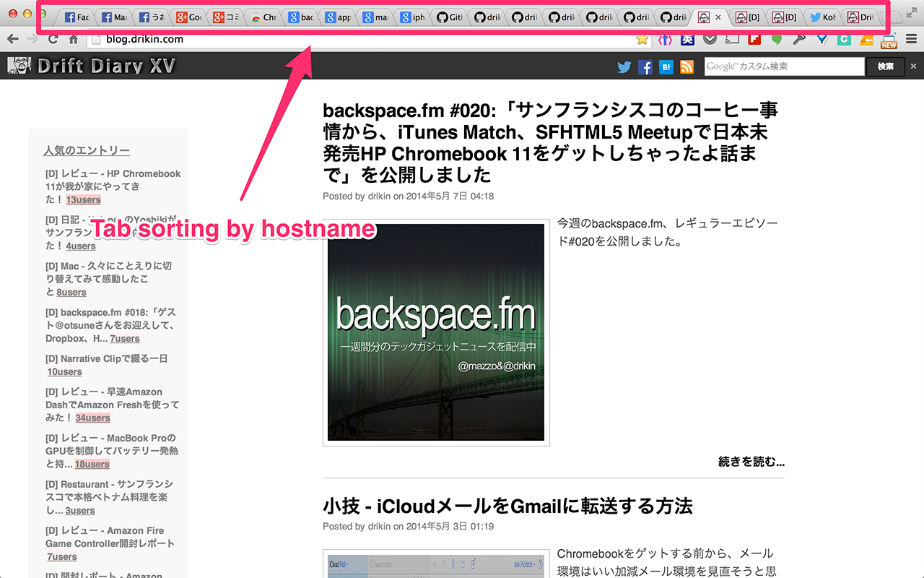Switch to the 'Goo' Google+ tab
The image size is (924, 578).
[189, 17]
